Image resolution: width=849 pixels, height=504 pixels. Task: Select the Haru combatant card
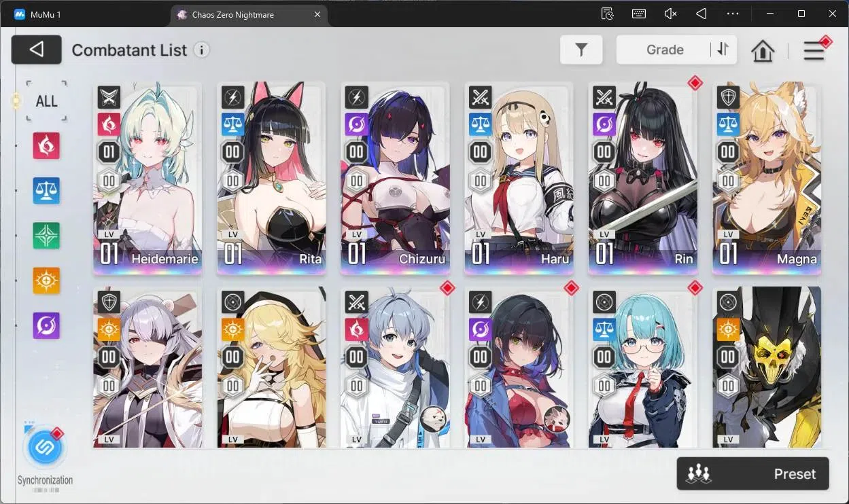click(519, 179)
